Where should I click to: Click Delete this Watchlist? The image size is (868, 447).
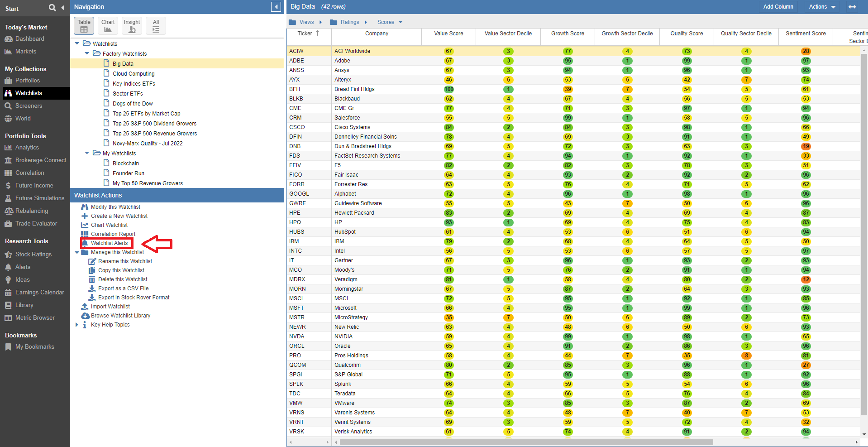pos(123,279)
